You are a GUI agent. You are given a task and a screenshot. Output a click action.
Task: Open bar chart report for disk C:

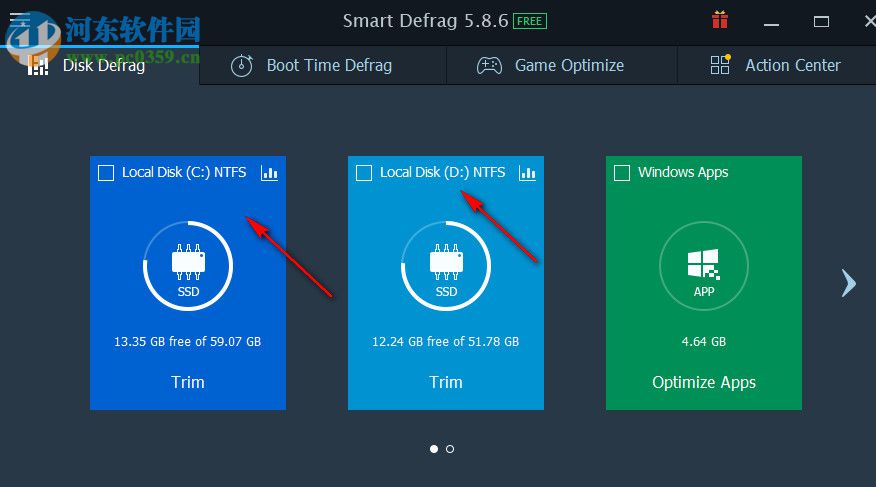pos(269,173)
